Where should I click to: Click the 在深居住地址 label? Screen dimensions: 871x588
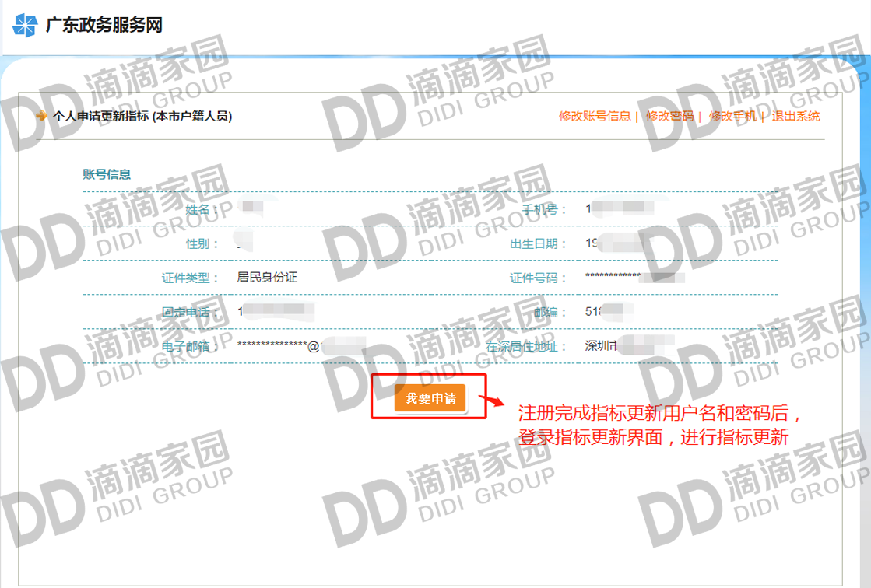click(x=525, y=346)
